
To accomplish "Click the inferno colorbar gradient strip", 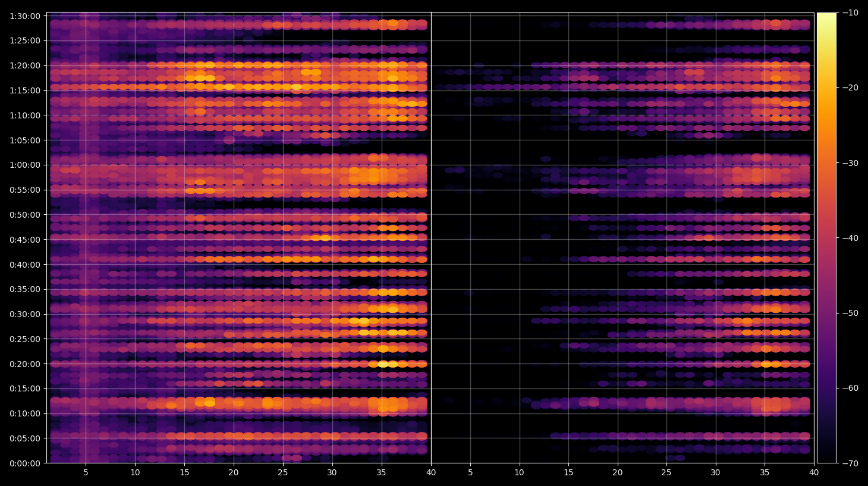I will pyautogui.click(x=826, y=238).
